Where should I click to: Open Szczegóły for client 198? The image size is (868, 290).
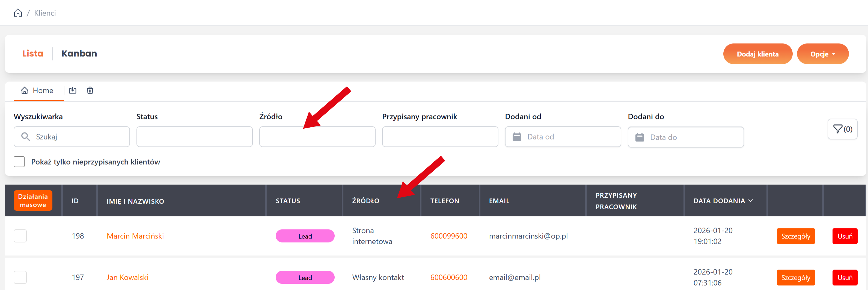pyautogui.click(x=795, y=236)
